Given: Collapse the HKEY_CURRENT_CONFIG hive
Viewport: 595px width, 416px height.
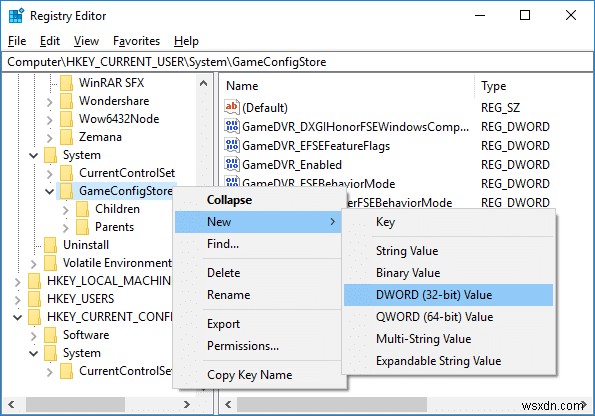Looking at the screenshot, I should click(x=17, y=317).
